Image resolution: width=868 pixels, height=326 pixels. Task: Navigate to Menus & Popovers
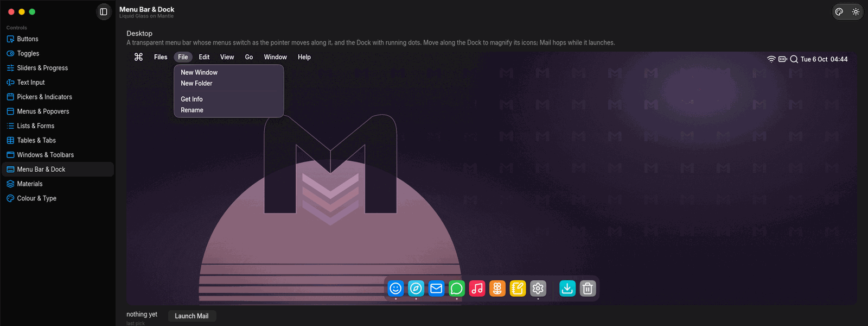(x=58, y=111)
